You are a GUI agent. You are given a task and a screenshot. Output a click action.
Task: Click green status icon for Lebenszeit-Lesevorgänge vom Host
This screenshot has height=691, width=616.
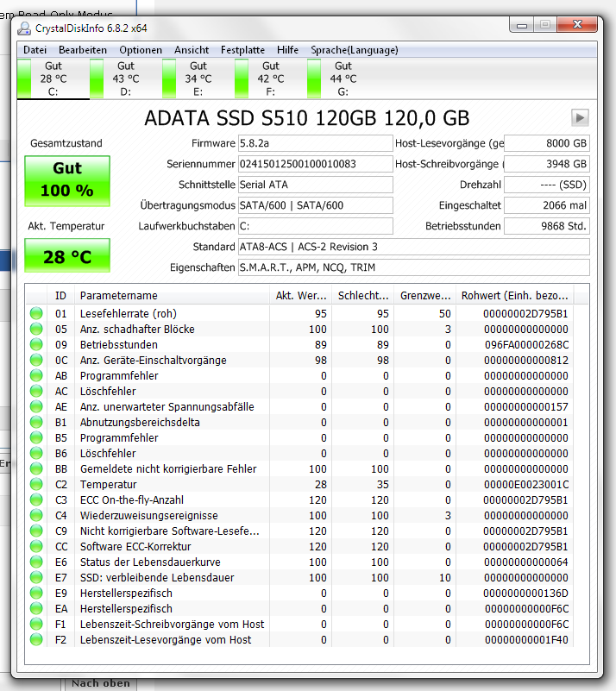coord(36,639)
